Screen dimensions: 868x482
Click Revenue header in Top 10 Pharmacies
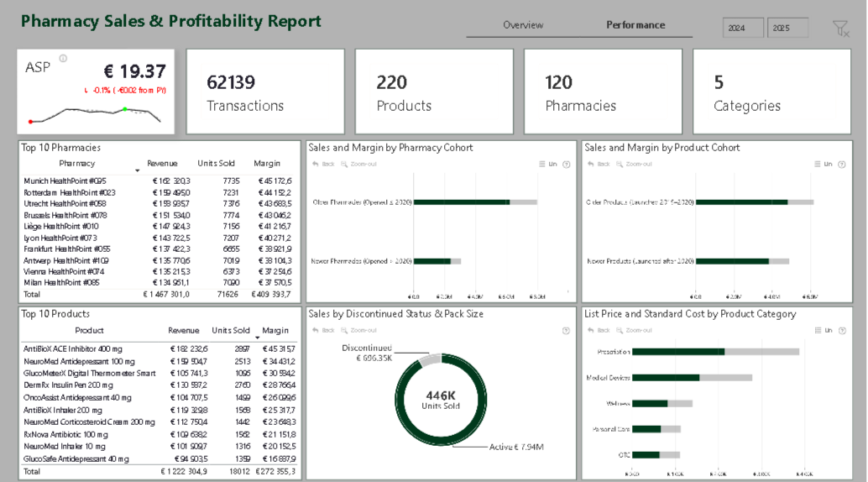[x=162, y=163]
